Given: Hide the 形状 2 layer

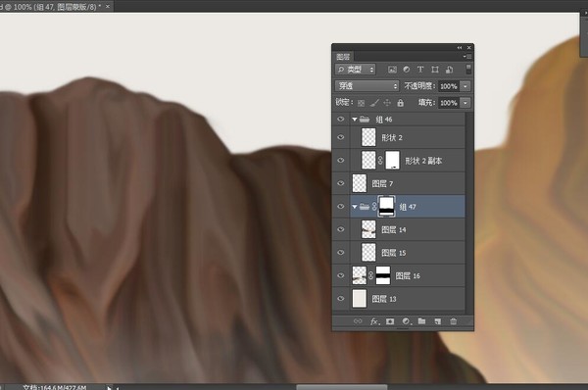Looking at the screenshot, I should pos(340,137).
